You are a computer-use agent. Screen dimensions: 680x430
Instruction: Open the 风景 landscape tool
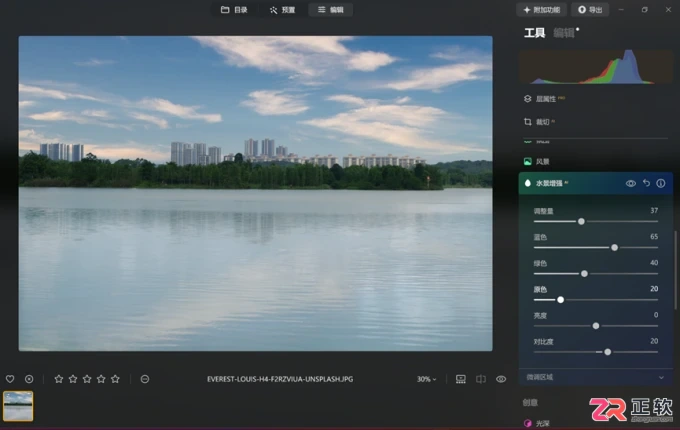537,162
